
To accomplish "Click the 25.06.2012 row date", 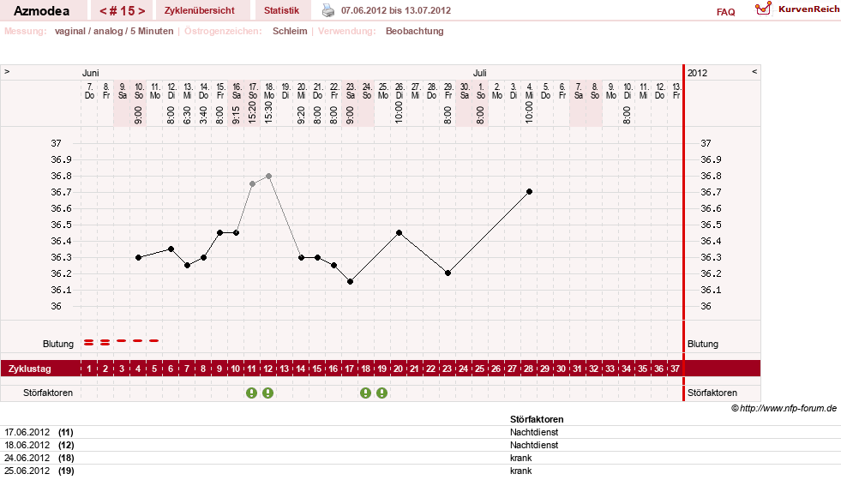I will (x=27, y=471).
